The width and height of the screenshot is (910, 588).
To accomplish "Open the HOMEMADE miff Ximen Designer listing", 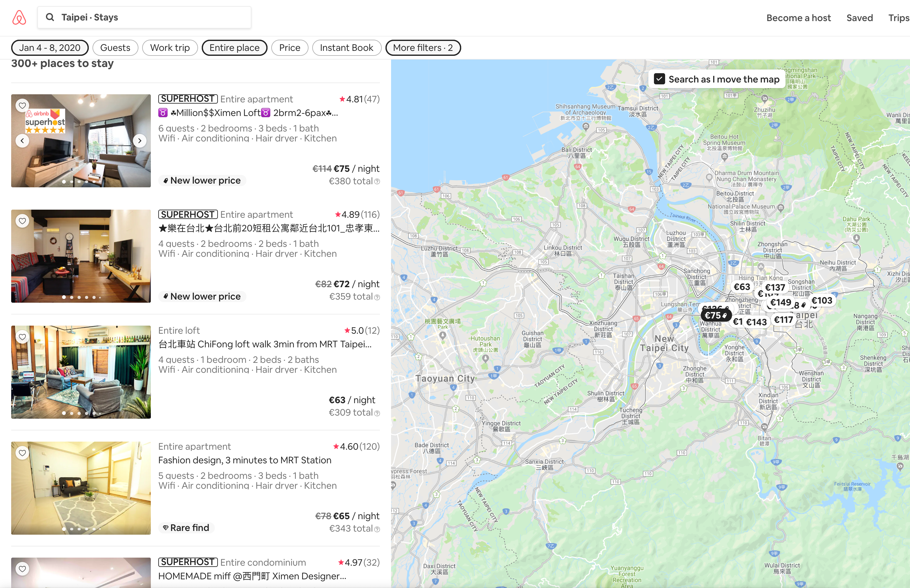I will pos(252,576).
